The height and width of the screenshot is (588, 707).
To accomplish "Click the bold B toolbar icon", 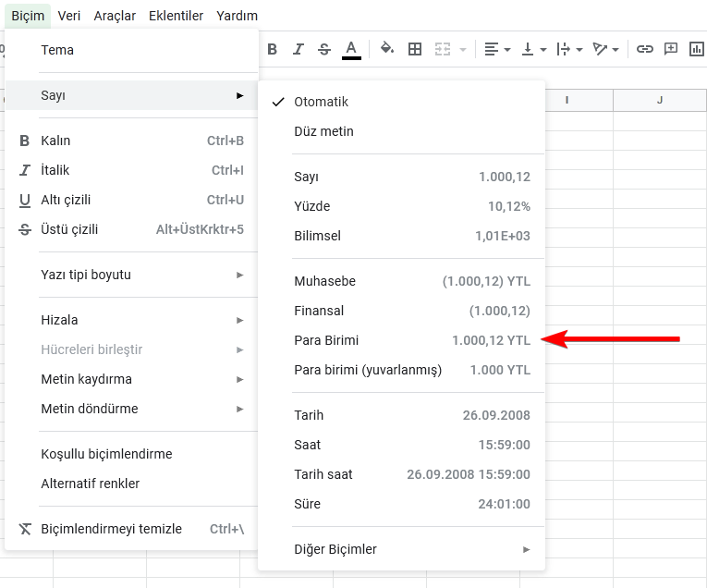I will [273, 49].
